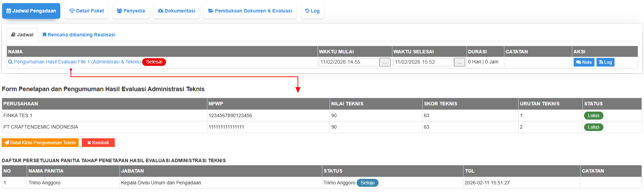Click Lulus badge for PT CRAFTENDEMIC INDONESIA
644x192 pixels.
point(593,127)
